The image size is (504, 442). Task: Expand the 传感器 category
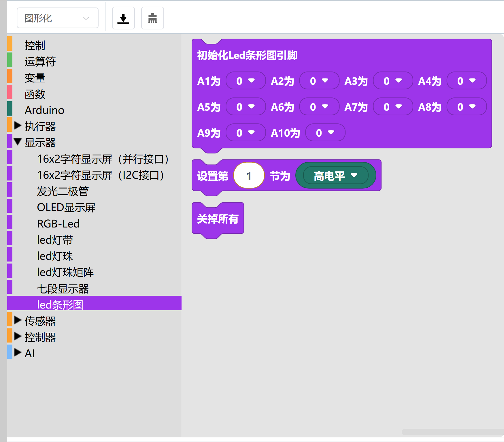(18, 320)
